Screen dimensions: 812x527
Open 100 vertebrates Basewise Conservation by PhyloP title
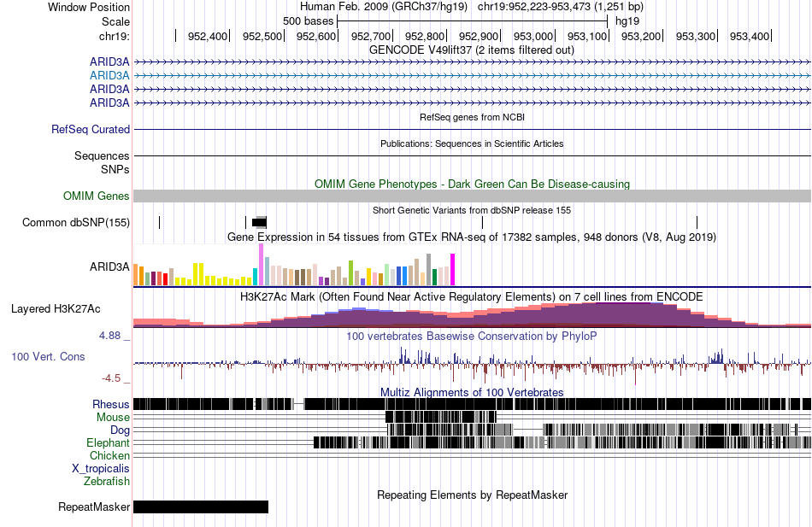coord(471,337)
